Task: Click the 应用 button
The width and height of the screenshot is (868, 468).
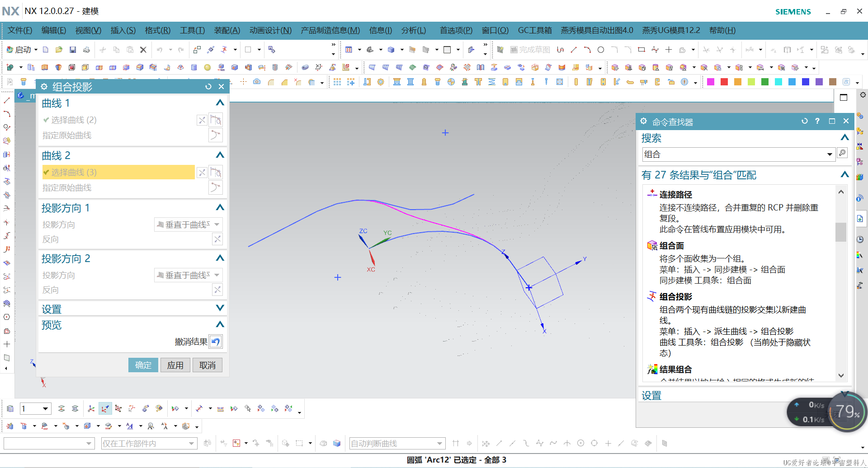Action: coord(175,365)
